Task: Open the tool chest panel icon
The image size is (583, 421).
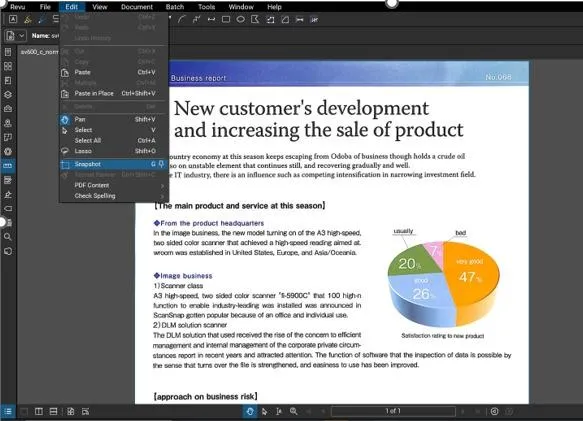Action: tap(8, 109)
